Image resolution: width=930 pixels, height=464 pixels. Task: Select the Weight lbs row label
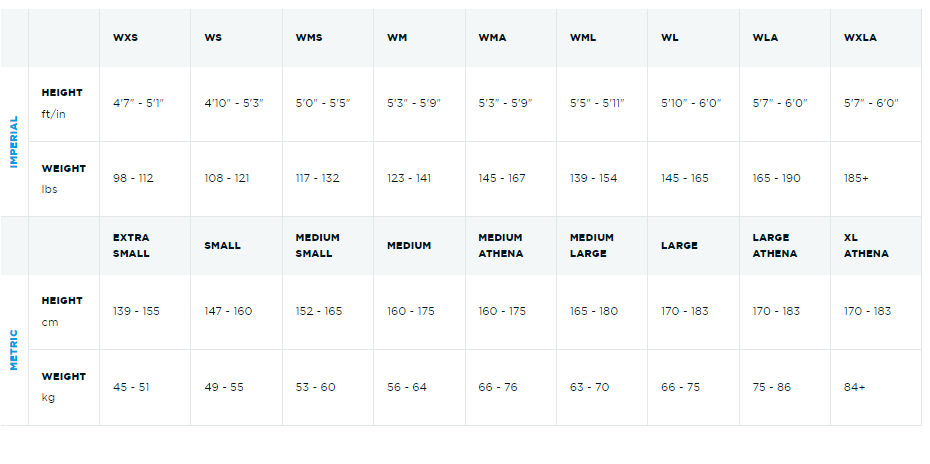coord(63,178)
